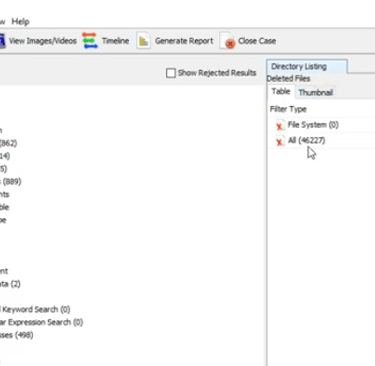The width and height of the screenshot is (375, 366).
Task: Select Generate Report button text
Action: point(184,41)
